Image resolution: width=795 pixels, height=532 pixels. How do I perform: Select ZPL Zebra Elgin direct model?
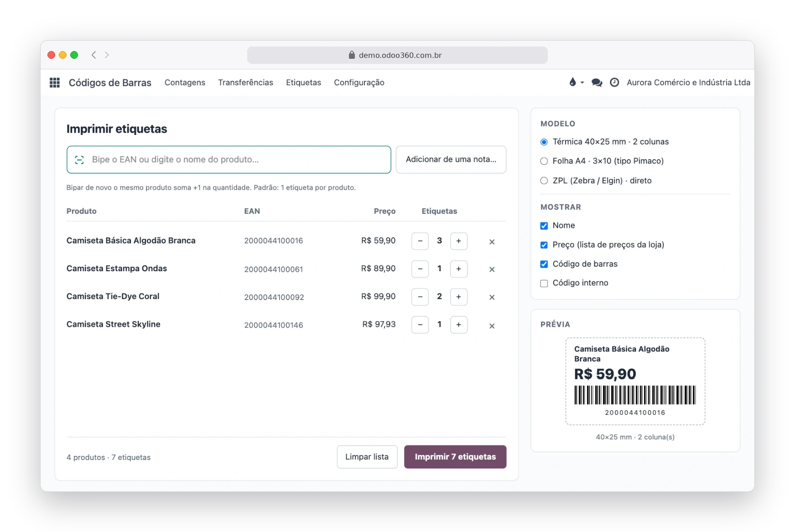(544, 181)
